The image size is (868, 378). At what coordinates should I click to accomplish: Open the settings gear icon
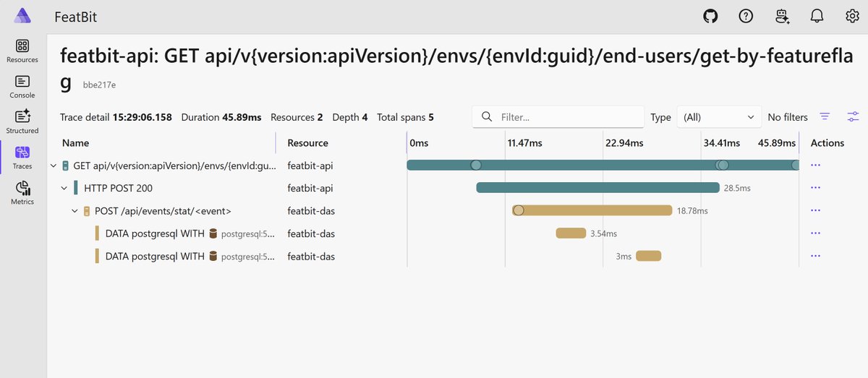852,16
